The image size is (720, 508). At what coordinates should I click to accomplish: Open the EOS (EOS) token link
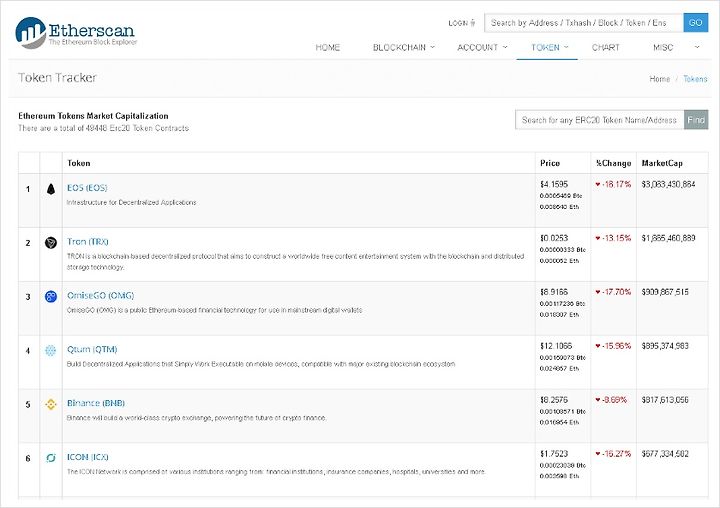[87, 188]
